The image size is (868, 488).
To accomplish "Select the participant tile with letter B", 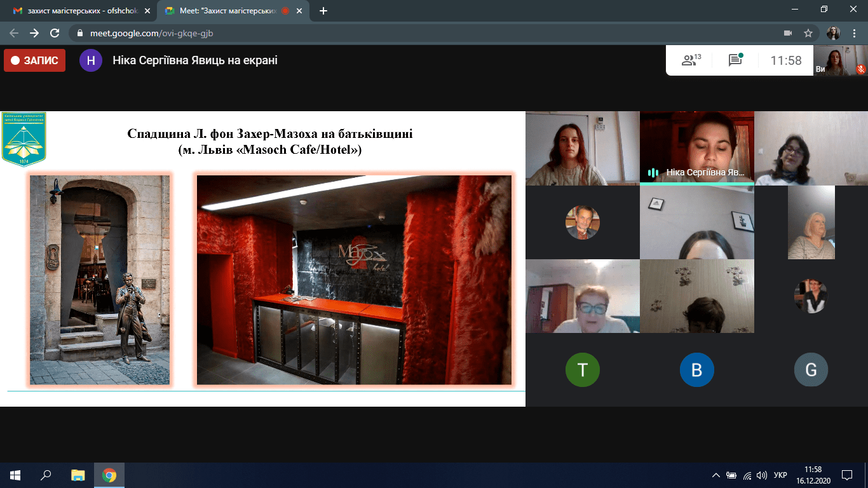I will point(696,369).
